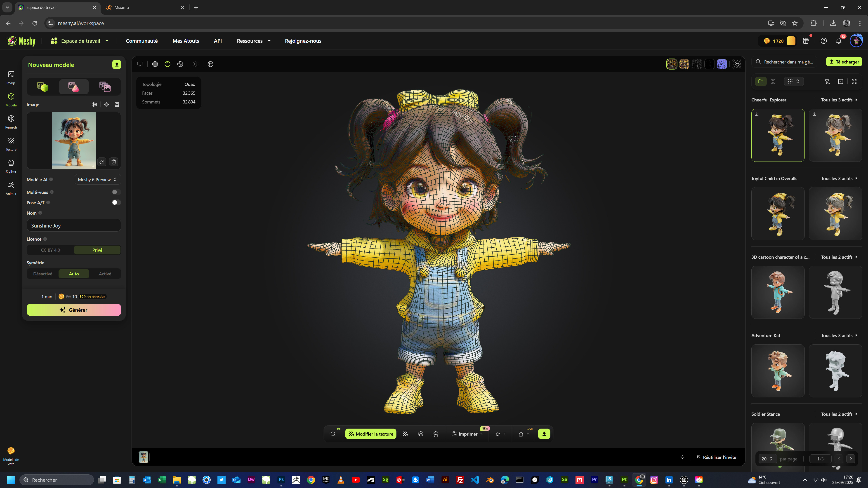Open help question mark icon
The image size is (868, 488).
tap(823, 41)
